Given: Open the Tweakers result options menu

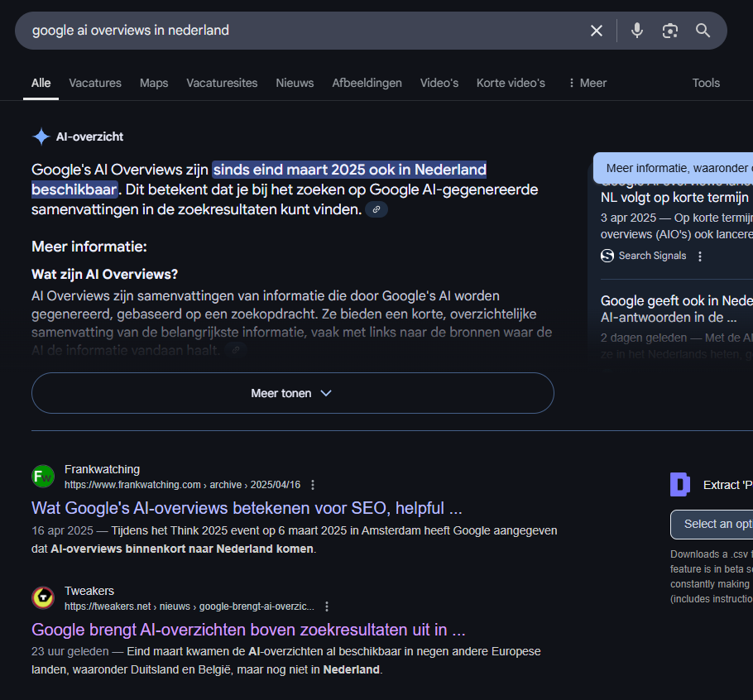Looking at the screenshot, I should (327, 607).
